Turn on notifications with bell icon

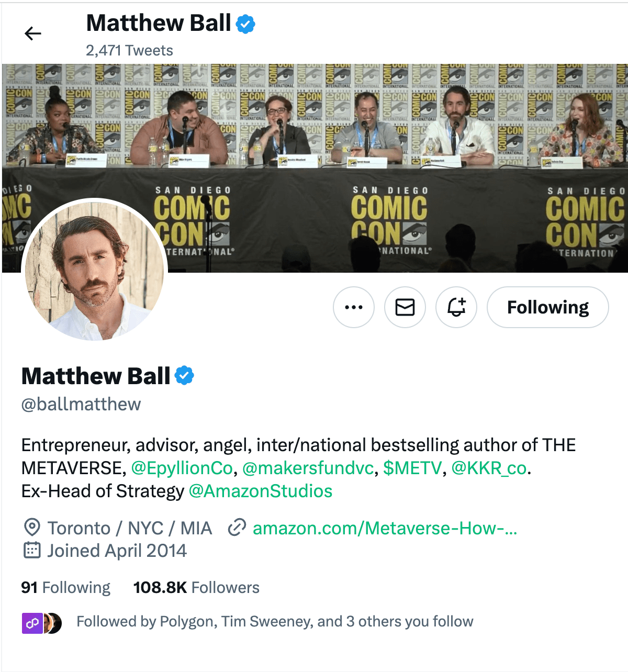[x=456, y=307]
